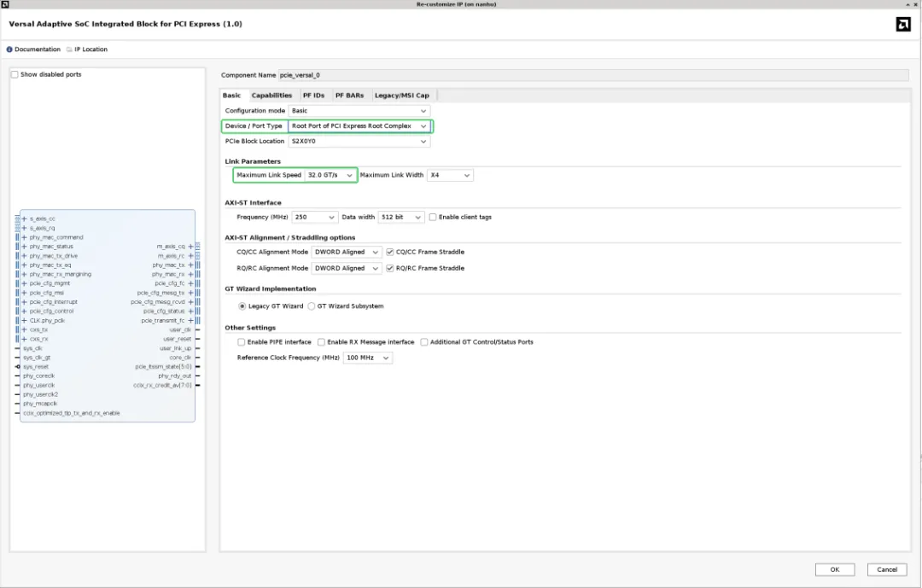This screenshot has width=922, height=588.
Task: Expand the s_axis_cc port plus icon
Action: pos(24,219)
